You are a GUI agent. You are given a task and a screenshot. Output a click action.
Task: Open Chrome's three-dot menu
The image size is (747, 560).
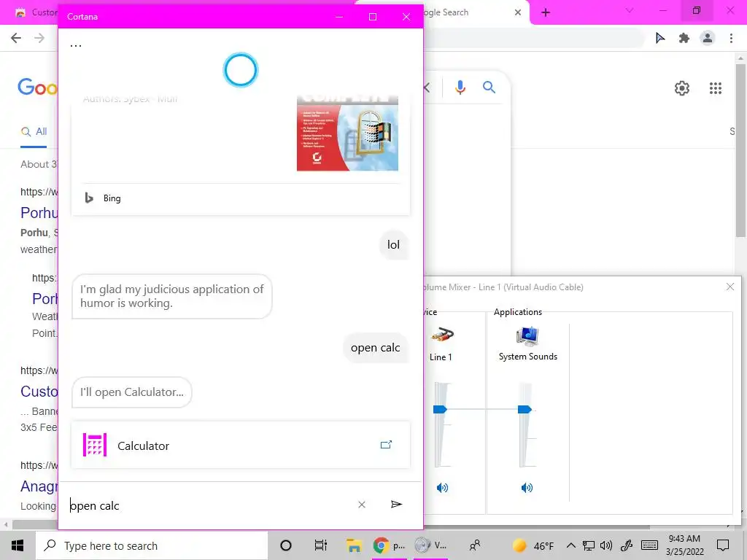pos(731,38)
